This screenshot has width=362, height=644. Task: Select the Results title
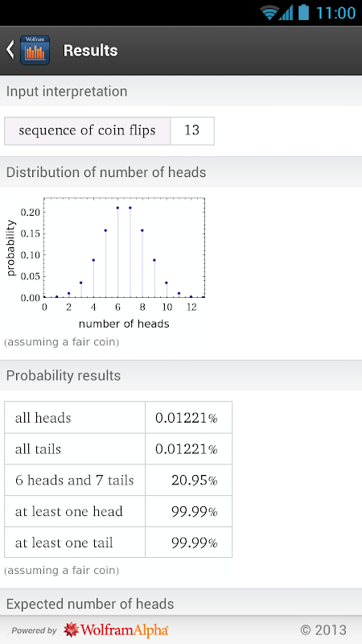[x=90, y=50]
